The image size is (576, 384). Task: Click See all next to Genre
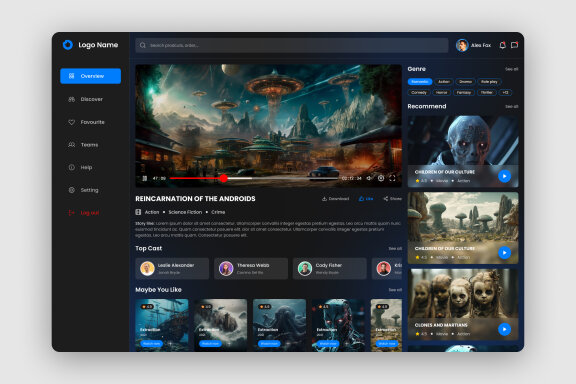(511, 69)
